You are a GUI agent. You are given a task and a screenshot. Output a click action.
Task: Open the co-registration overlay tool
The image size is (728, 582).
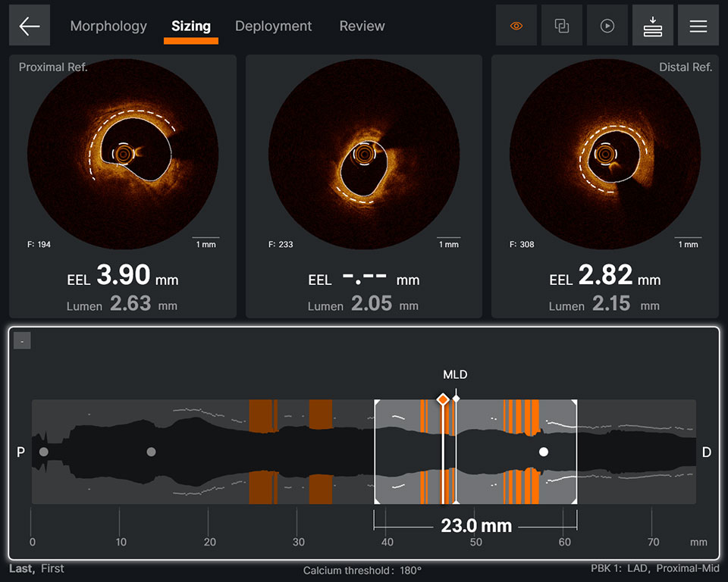tap(561, 25)
